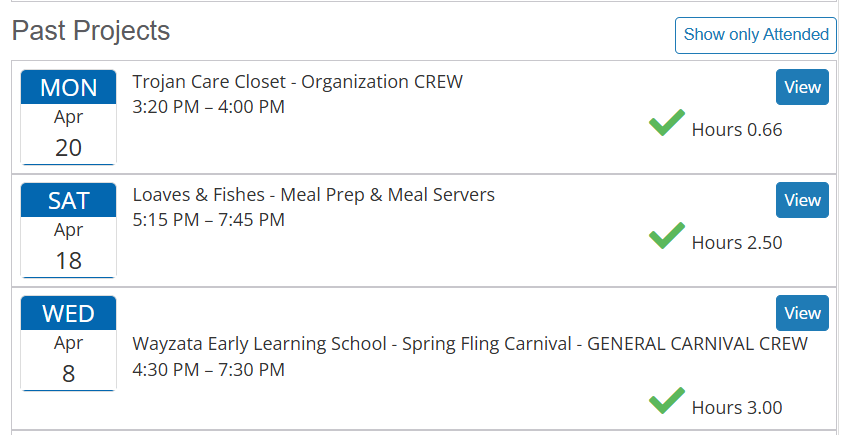Click green checkmark for Loaves & Fishes
This screenshot has height=435, width=845.
(x=666, y=237)
